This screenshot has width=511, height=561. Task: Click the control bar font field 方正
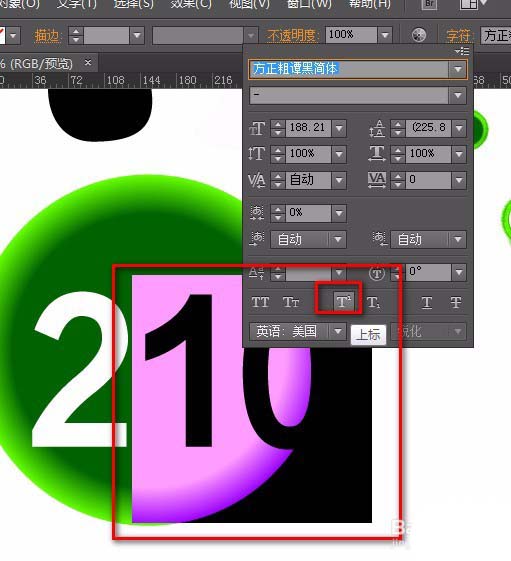point(496,35)
